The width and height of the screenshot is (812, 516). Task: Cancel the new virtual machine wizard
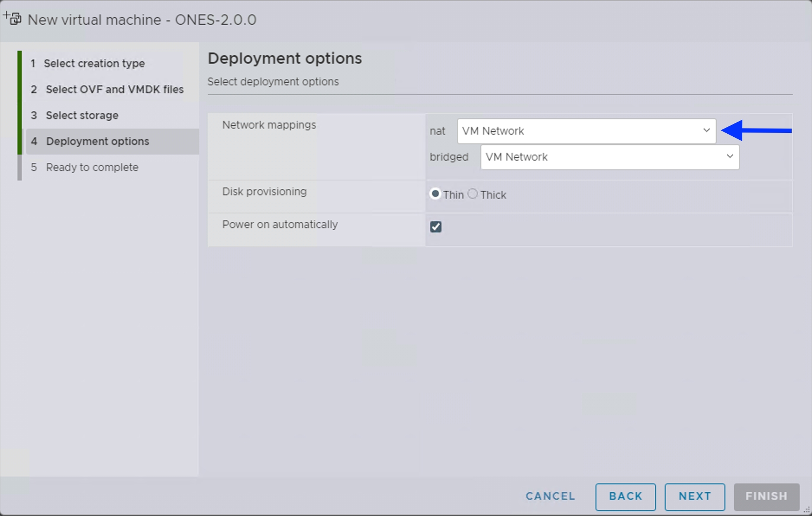[x=550, y=496]
